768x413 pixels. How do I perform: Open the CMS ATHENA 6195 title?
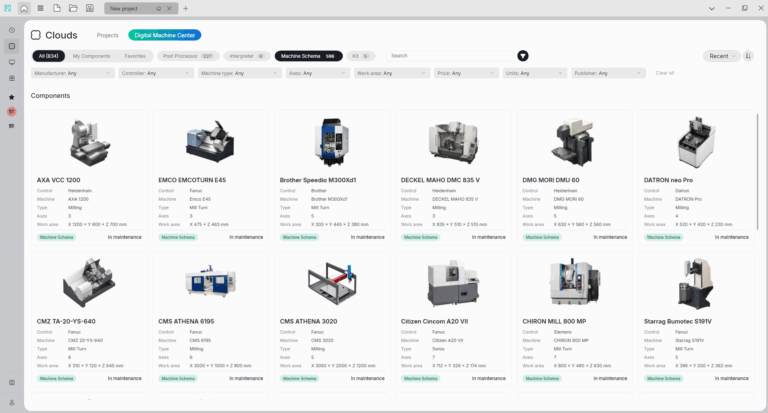tap(186, 321)
